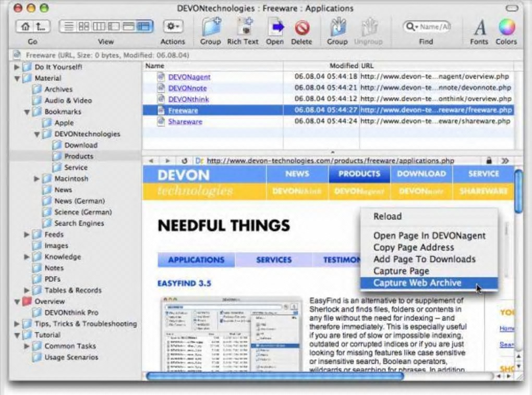Click into the Name/All search field
The image size is (532, 395).
(434, 27)
